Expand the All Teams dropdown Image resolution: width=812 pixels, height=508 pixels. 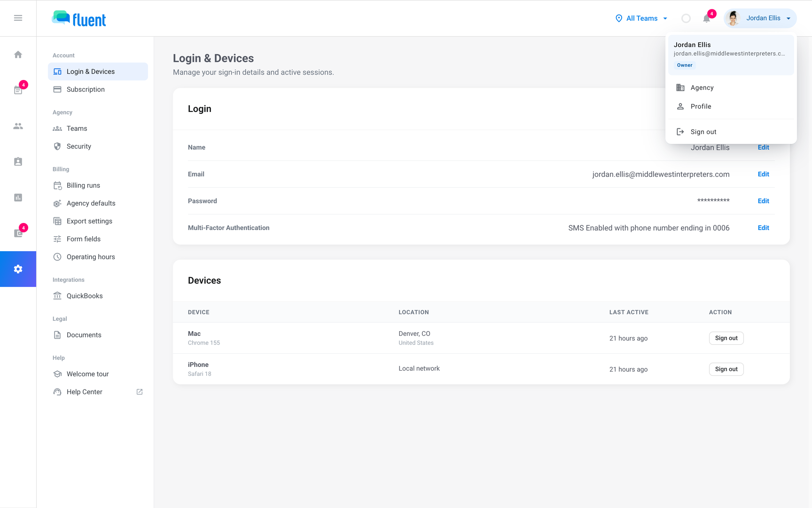pyautogui.click(x=641, y=18)
